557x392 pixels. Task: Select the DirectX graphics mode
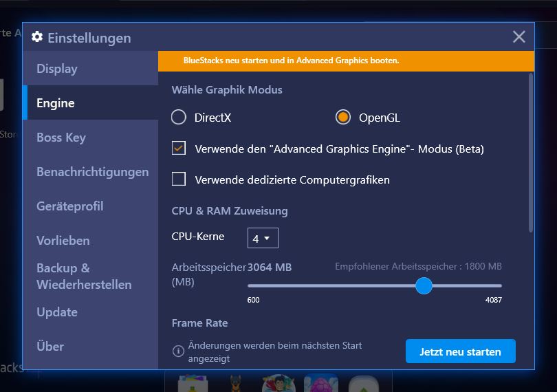pos(179,118)
